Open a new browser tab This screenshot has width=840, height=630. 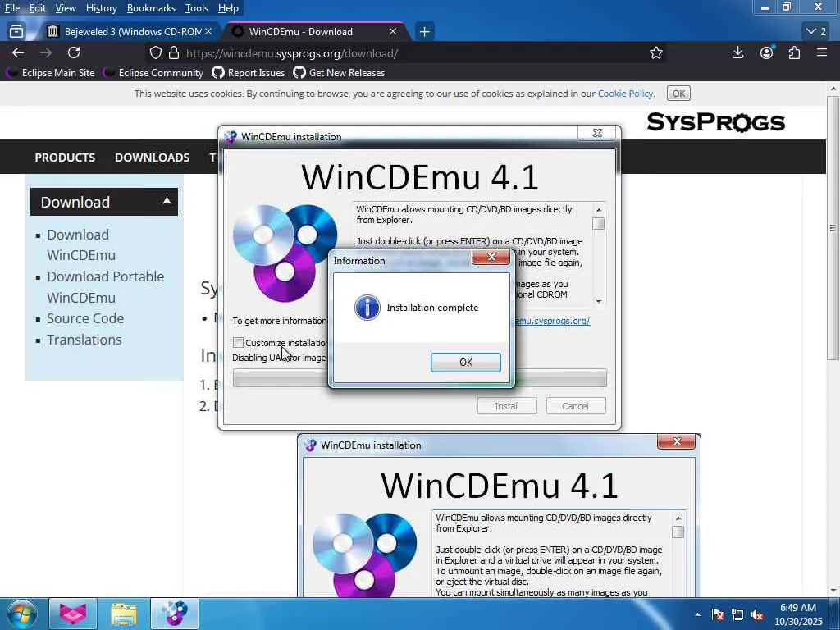pos(424,32)
